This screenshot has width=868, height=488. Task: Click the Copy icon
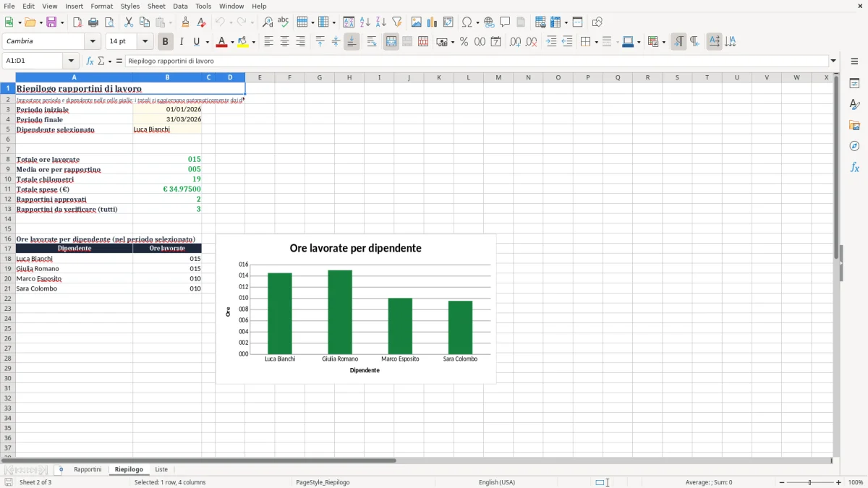tap(145, 22)
